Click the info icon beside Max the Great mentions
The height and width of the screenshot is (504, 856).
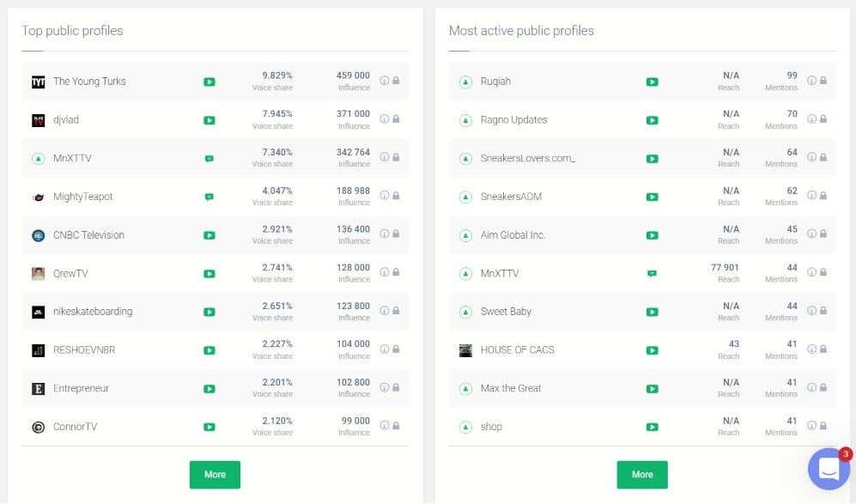click(x=811, y=388)
